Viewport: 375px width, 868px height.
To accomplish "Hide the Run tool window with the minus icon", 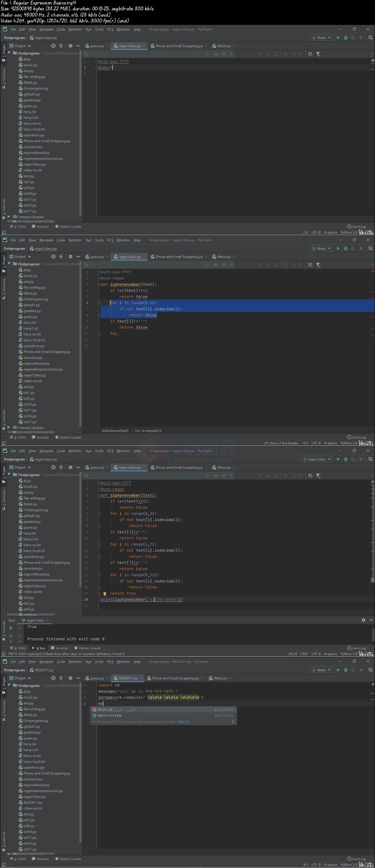I will pos(371,620).
